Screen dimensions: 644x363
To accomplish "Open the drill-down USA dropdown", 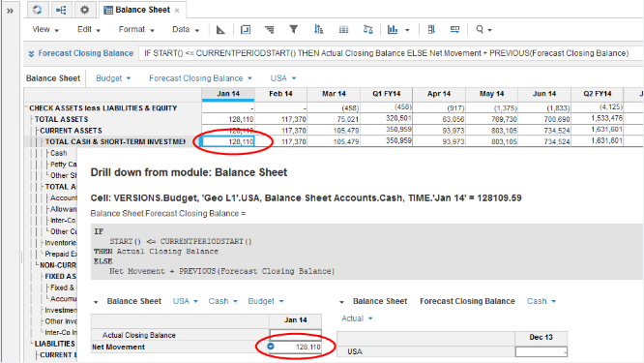I will pyautogui.click(x=186, y=301).
